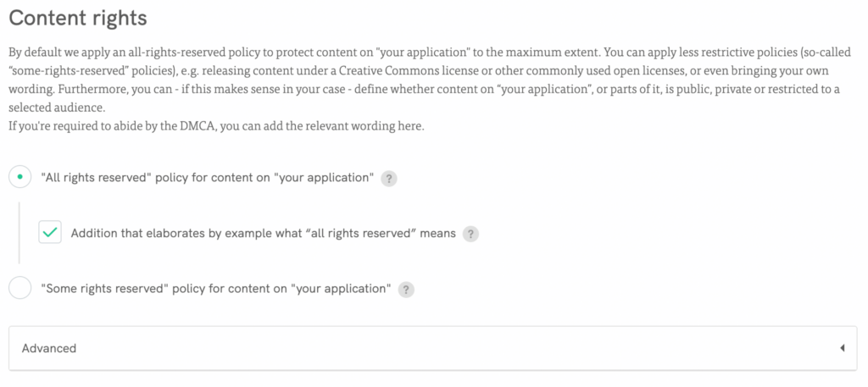Uncheck the Addition elaborating by example checkbox
The height and width of the screenshot is (387, 868).
(50, 233)
